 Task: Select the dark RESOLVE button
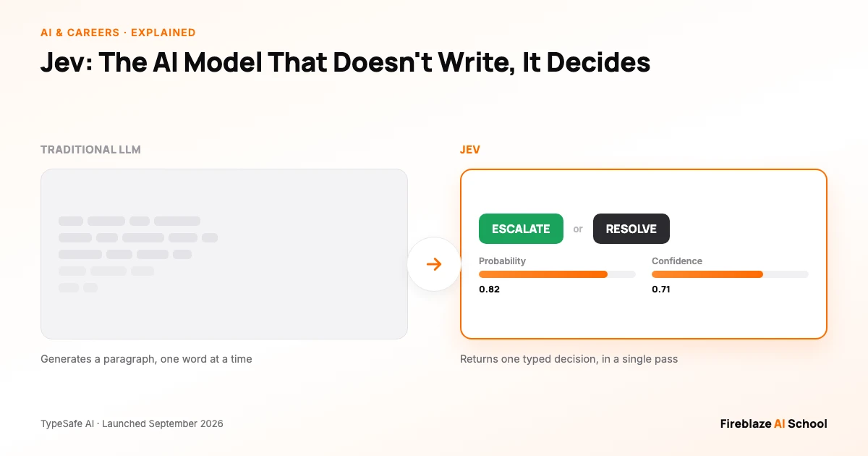click(x=631, y=229)
